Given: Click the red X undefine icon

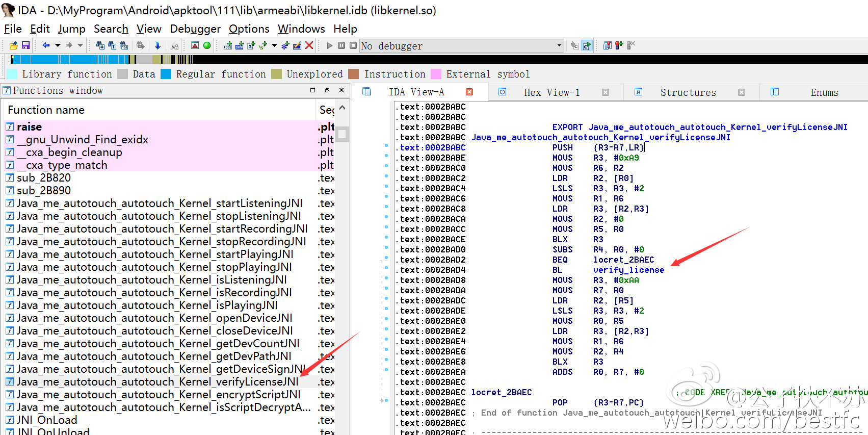Looking at the screenshot, I should (x=309, y=45).
